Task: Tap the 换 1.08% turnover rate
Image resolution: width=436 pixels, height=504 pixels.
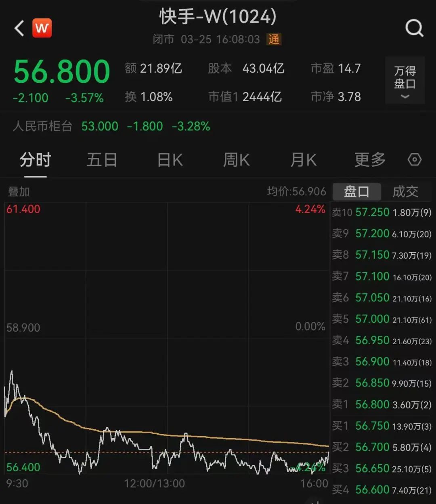Action: [x=149, y=97]
